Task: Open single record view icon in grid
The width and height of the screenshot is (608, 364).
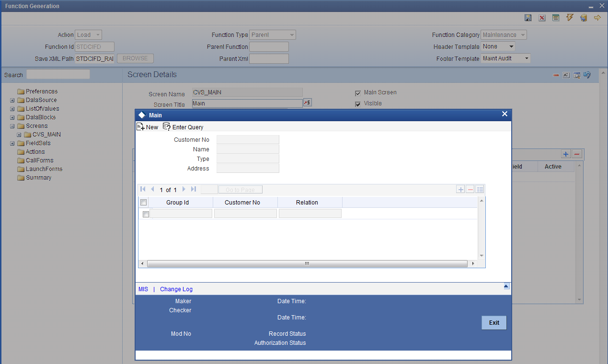Action: [x=480, y=190]
